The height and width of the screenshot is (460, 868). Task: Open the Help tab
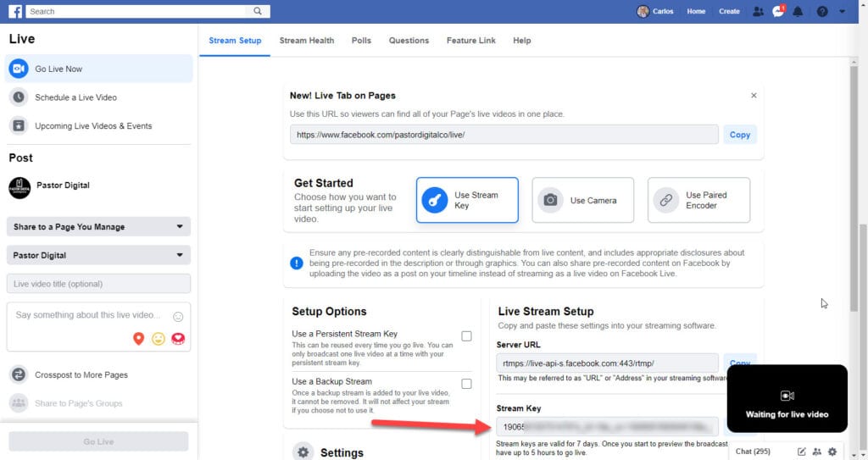click(x=521, y=41)
